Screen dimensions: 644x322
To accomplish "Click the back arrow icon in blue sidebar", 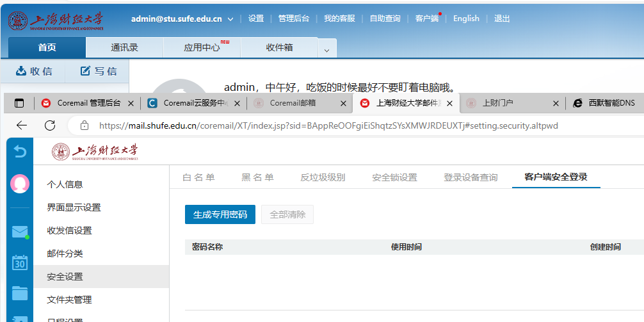I will (x=20, y=152).
